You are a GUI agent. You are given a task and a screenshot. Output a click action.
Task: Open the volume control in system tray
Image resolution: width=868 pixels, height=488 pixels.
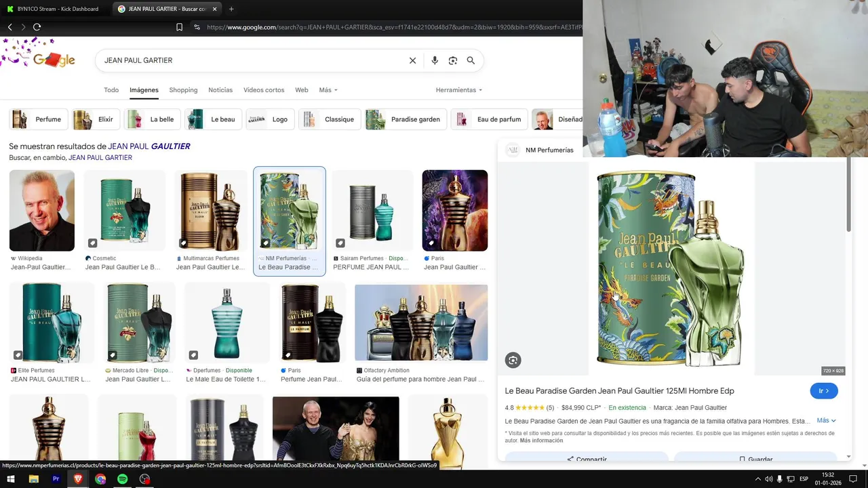pos(769,479)
